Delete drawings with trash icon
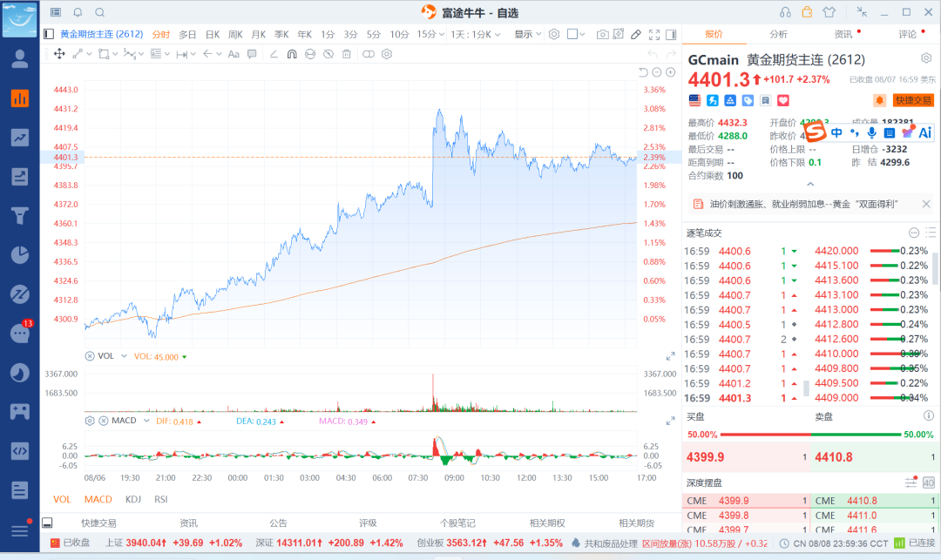Screen dimensions: 941x560 [346, 54]
